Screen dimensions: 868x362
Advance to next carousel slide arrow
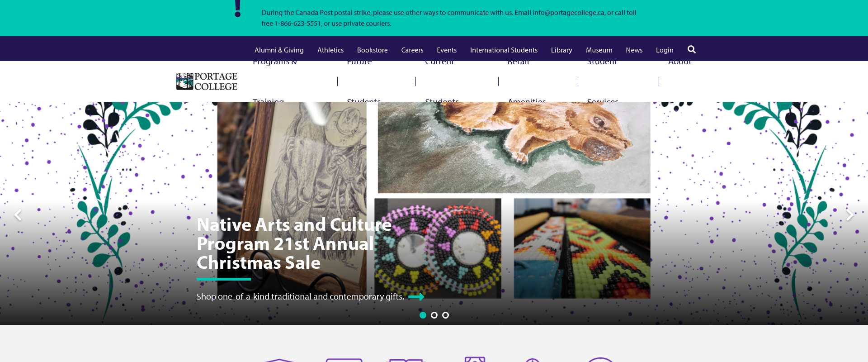click(850, 215)
